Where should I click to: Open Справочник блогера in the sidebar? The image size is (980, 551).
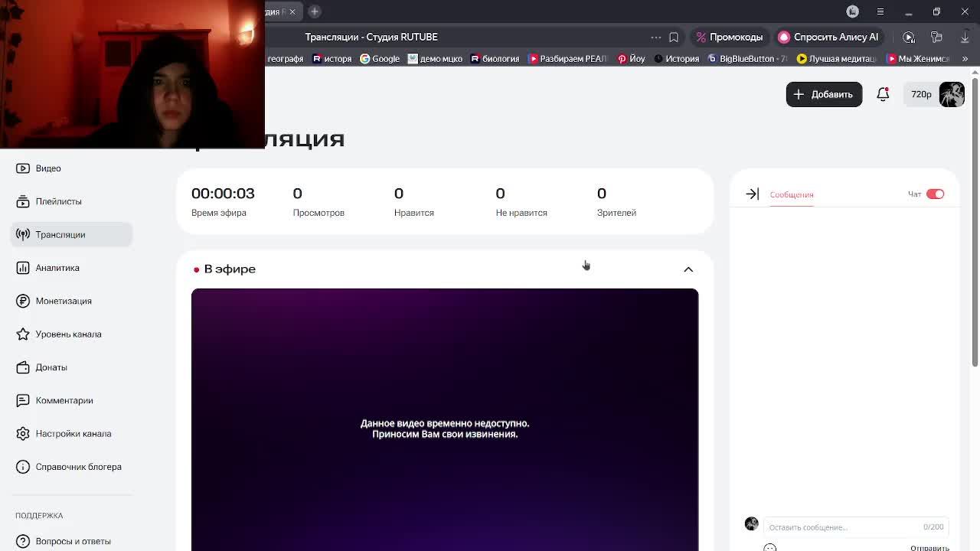[71, 467]
